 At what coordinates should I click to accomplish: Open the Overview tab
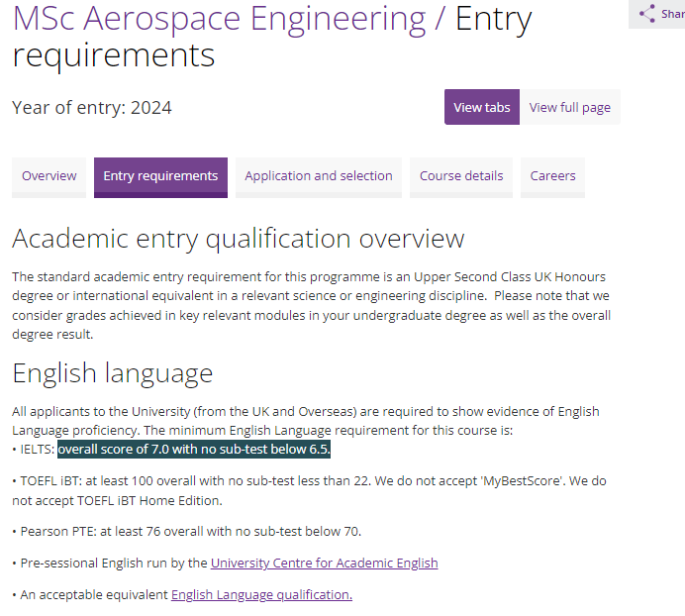coord(49,177)
